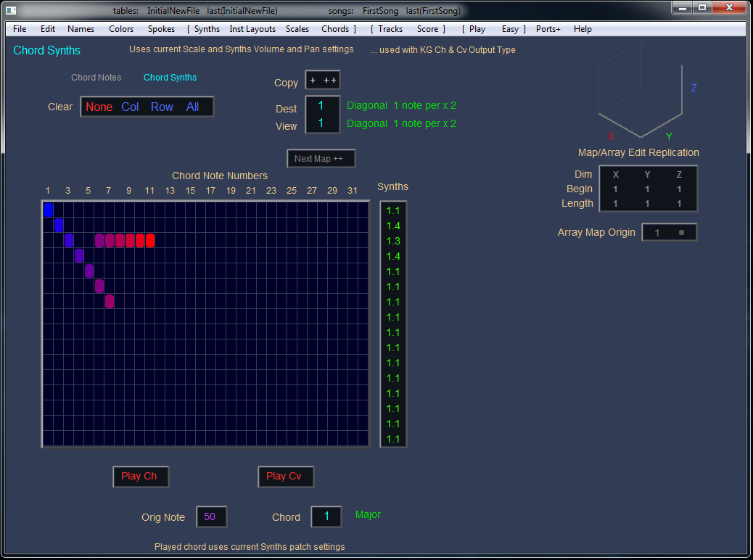Select Row in the Clear options
Image resolution: width=753 pixels, height=560 pixels.
pos(162,107)
